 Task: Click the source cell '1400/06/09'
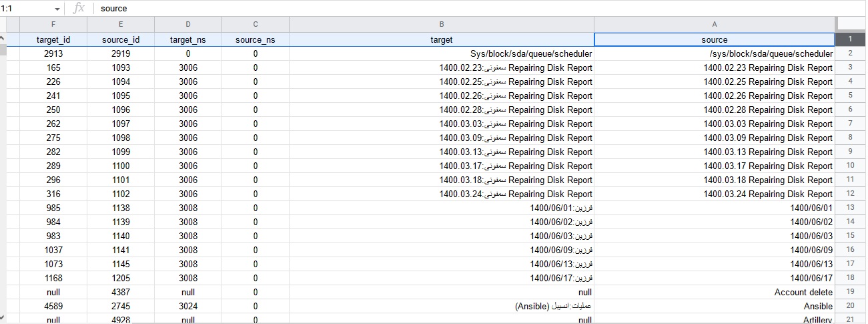coord(714,250)
